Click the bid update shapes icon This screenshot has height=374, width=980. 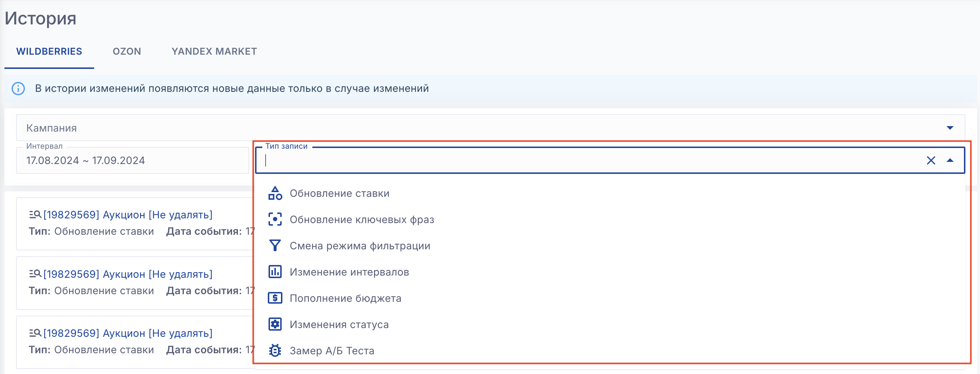click(275, 193)
